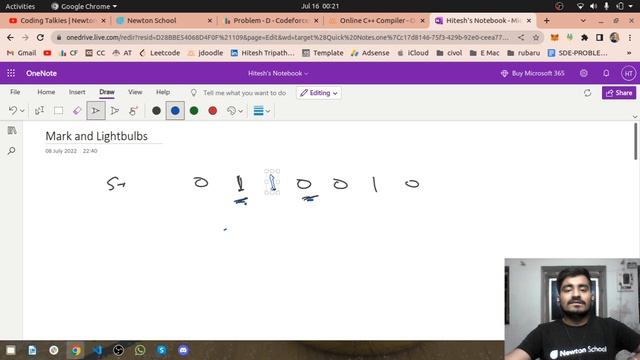The image size is (640, 360).
Task: Show the notebook navigation pane
Action: pyautogui.click(x=12, y=131)
